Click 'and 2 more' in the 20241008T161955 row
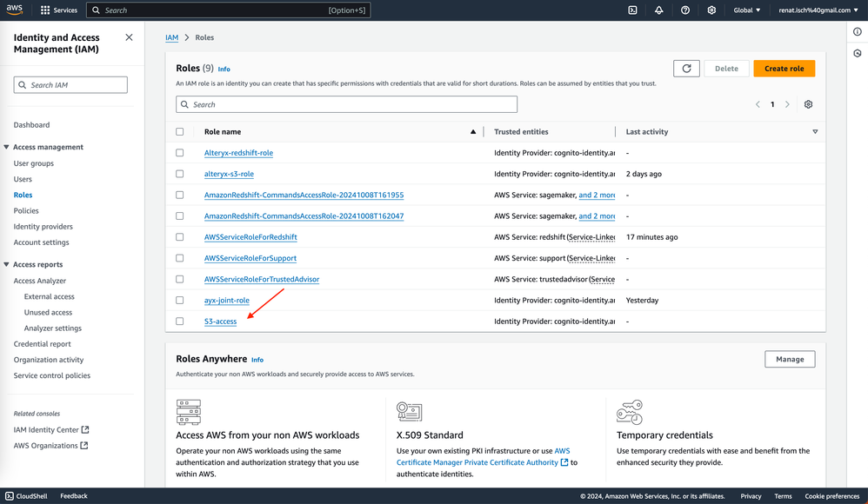This screenshot has height=504, width=868. coord(597,195)
